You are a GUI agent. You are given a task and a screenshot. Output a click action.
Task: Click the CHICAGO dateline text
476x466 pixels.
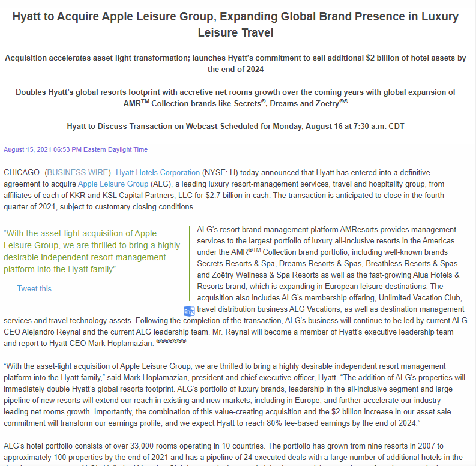(23, 172)
